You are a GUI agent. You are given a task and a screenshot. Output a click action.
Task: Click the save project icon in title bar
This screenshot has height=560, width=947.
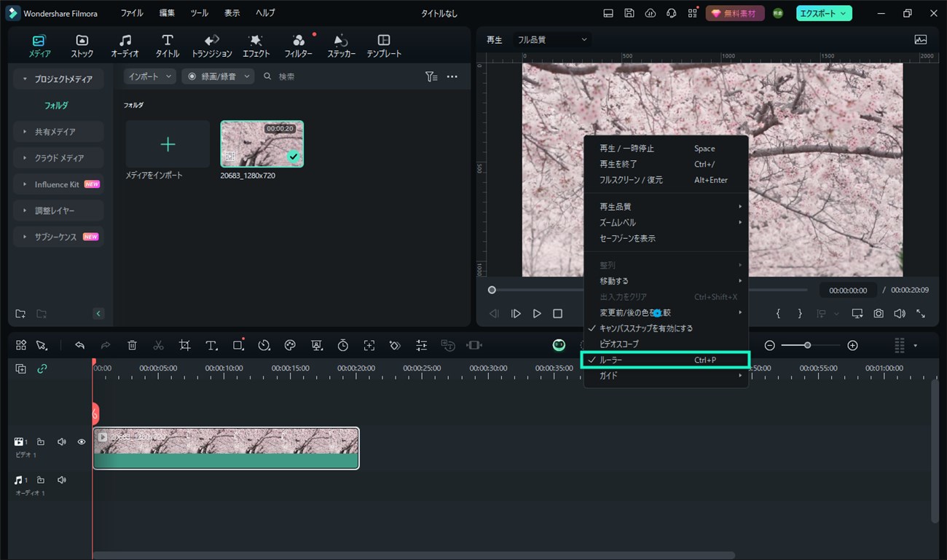point(629,14)
